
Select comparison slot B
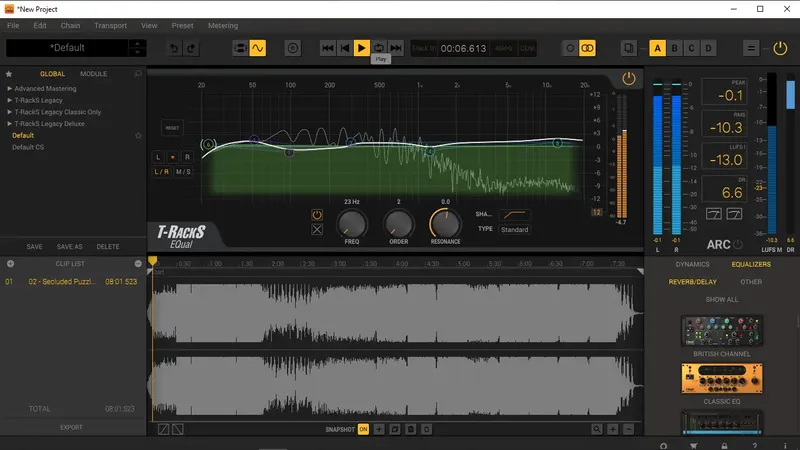(x=674, y=48)
